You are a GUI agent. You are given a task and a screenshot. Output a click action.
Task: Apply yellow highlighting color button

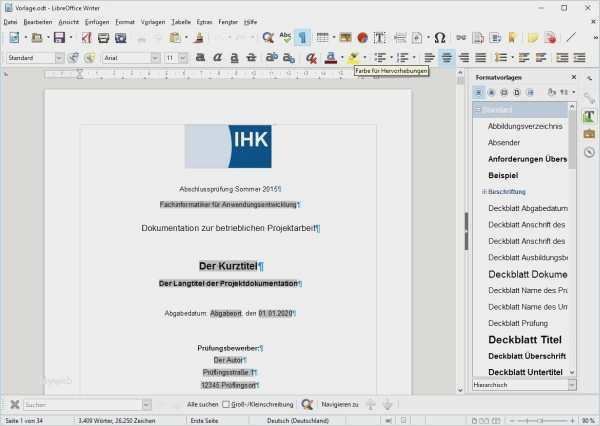[x=353, y=58]
